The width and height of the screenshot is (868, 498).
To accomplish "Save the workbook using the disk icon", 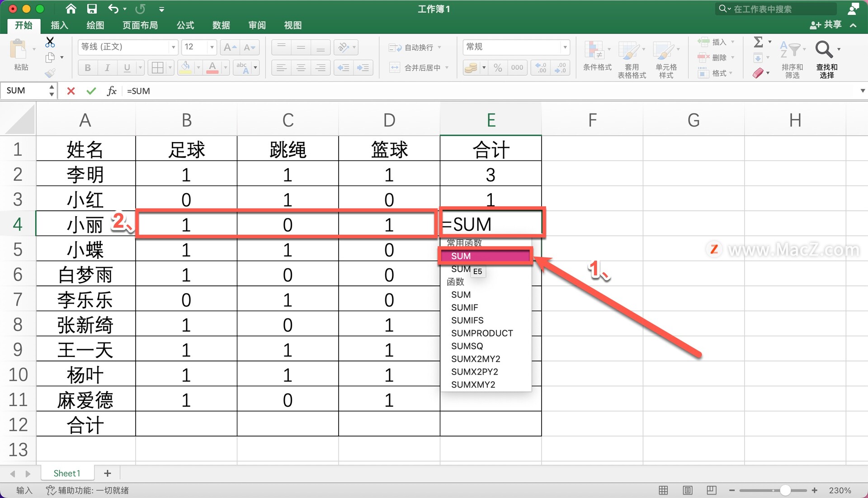I will 92,9.
